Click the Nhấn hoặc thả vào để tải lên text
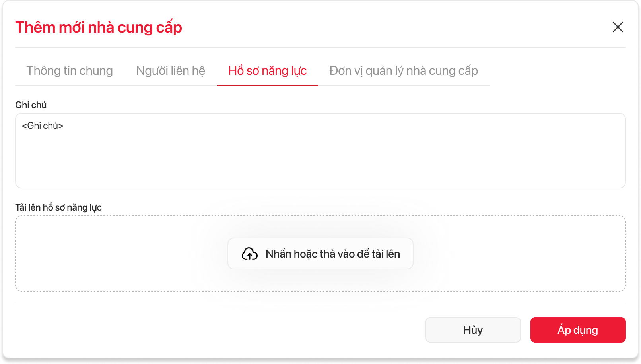This screenshot has height=364, width=641. point(333,254)
